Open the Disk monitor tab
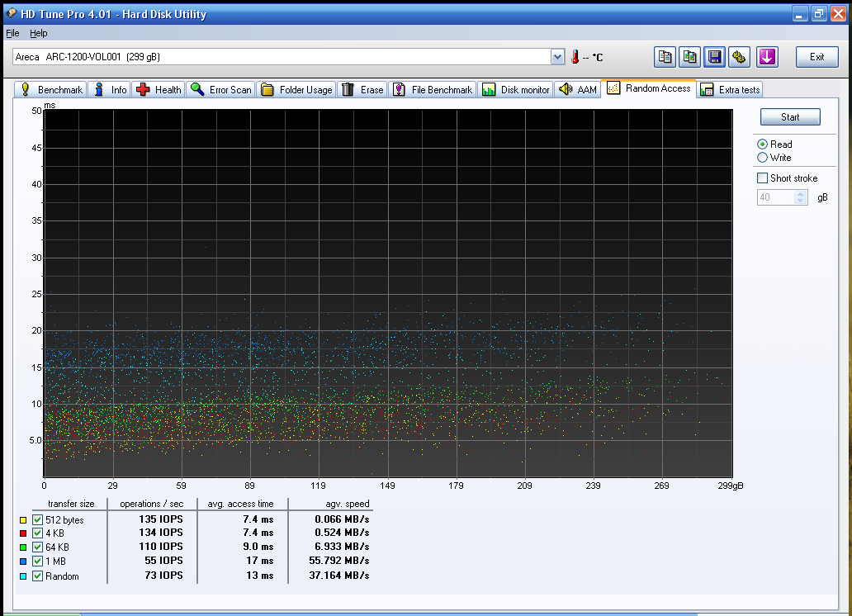This screenshot has width=852, height=616. pos(516,90)
